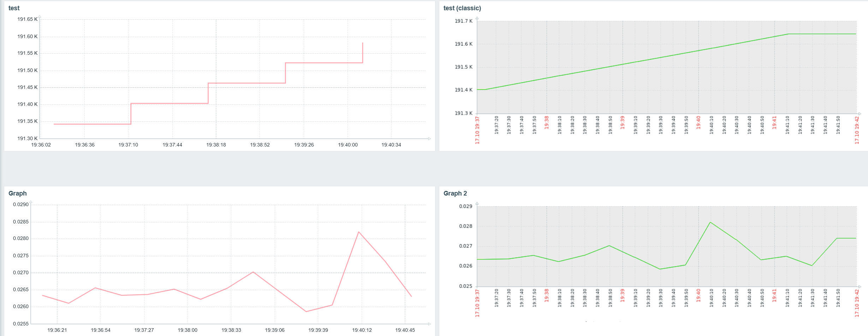This screenshot has width=868, height=336.
Task: Click red "19:39" label in test (classic)
Action: pos(623,122)
